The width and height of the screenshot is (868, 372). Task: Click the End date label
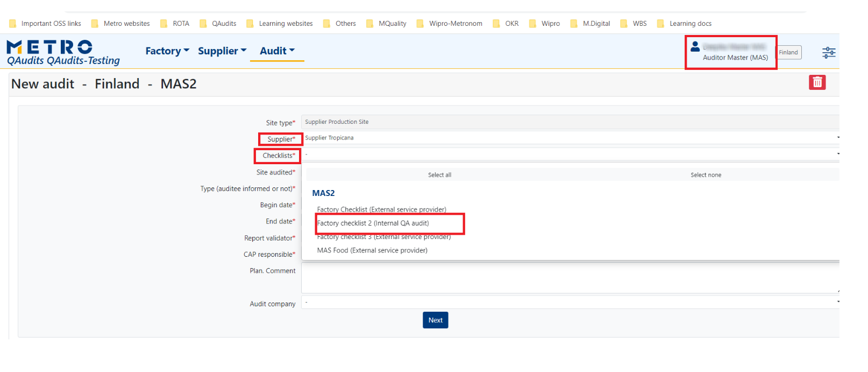[280, 221]
